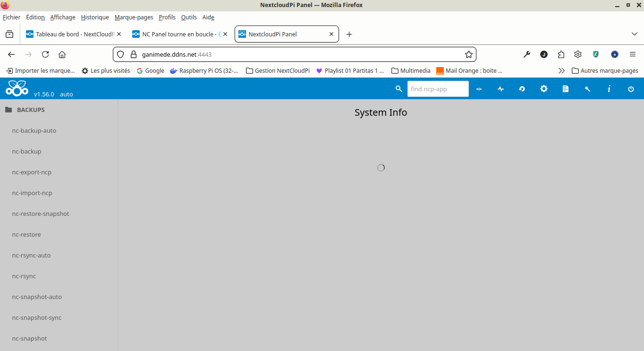Open the italic 'i' info icon
This screenshot has width=644, height=351.
[x=609, y=89]
